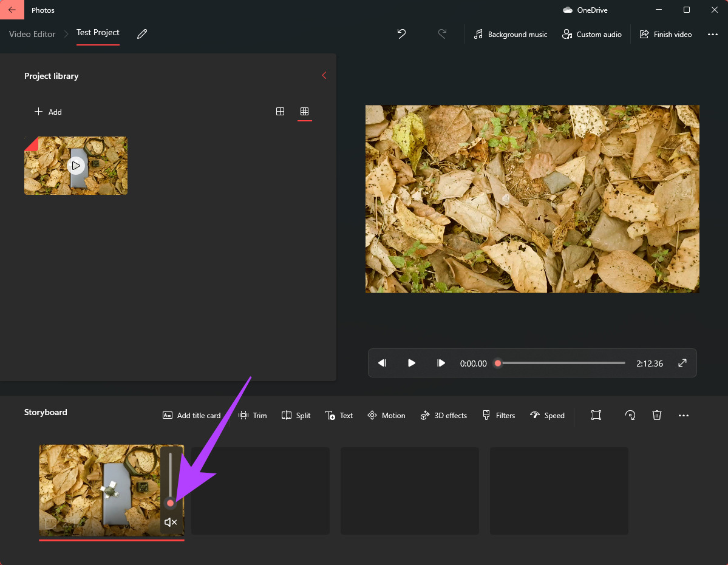Click the preview playback seek slider

point(561,364)
